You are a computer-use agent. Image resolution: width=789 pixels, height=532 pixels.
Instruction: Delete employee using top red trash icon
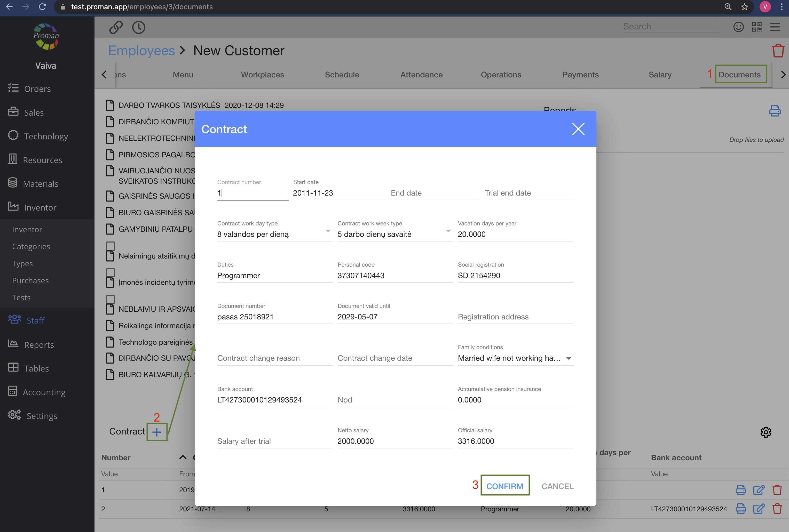point(778,51)
